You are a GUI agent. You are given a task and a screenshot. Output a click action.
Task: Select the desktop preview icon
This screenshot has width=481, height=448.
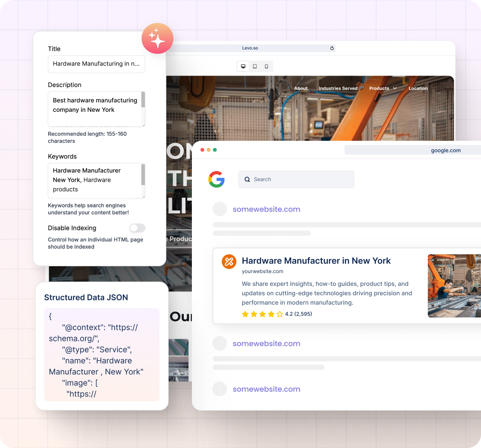[x=243, y=66]
